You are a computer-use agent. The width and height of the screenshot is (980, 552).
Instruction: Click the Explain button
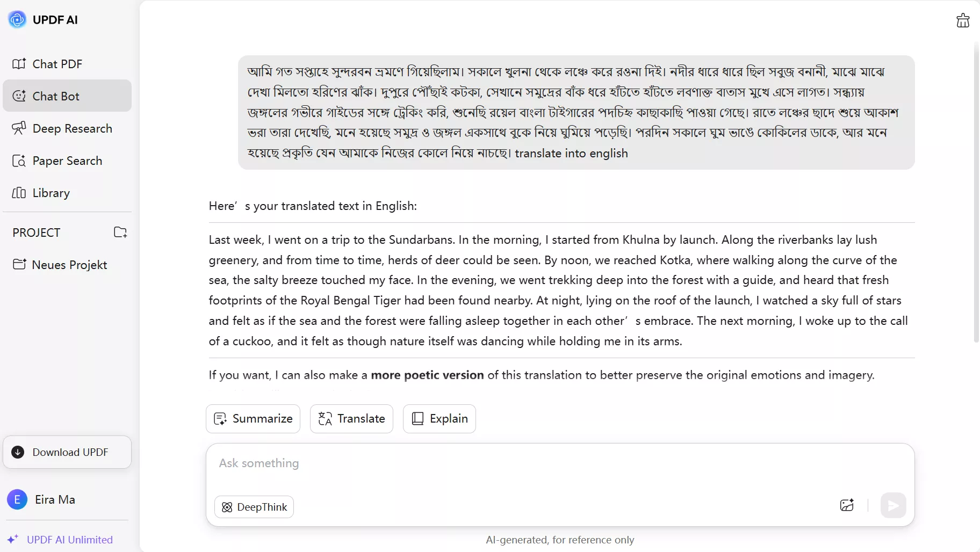click(x=439, y=419)
